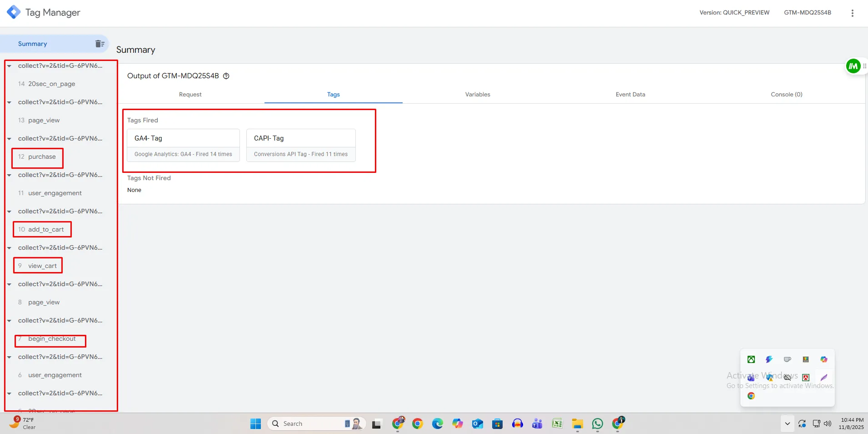Open the Xbox icon in system tray

[x=751, y=359]
